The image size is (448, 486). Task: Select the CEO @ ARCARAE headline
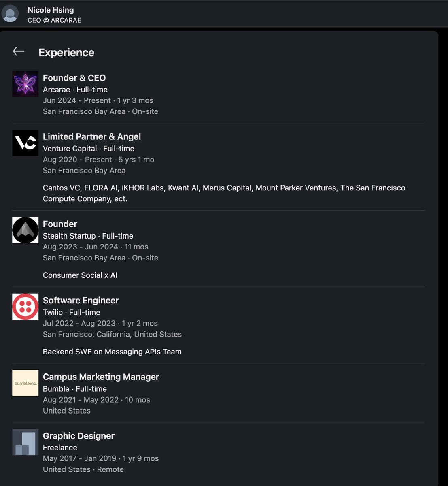coord(54,20)
